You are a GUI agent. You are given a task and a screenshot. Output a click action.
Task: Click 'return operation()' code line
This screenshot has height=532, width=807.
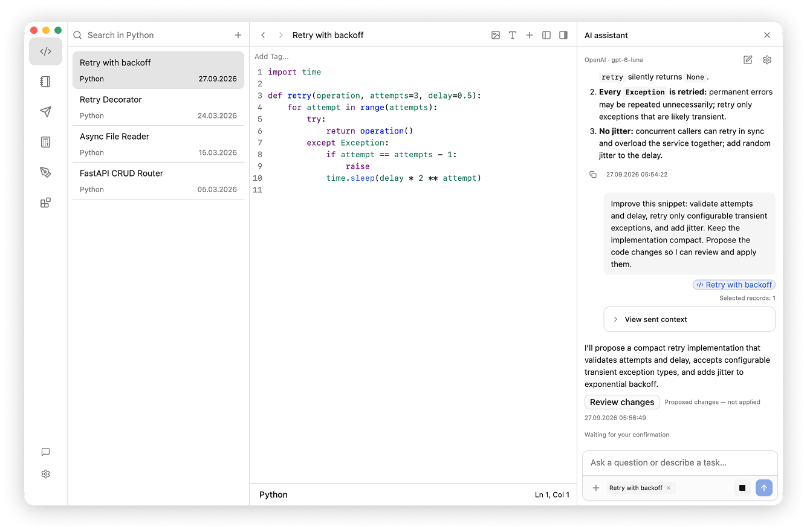(369, 131)
